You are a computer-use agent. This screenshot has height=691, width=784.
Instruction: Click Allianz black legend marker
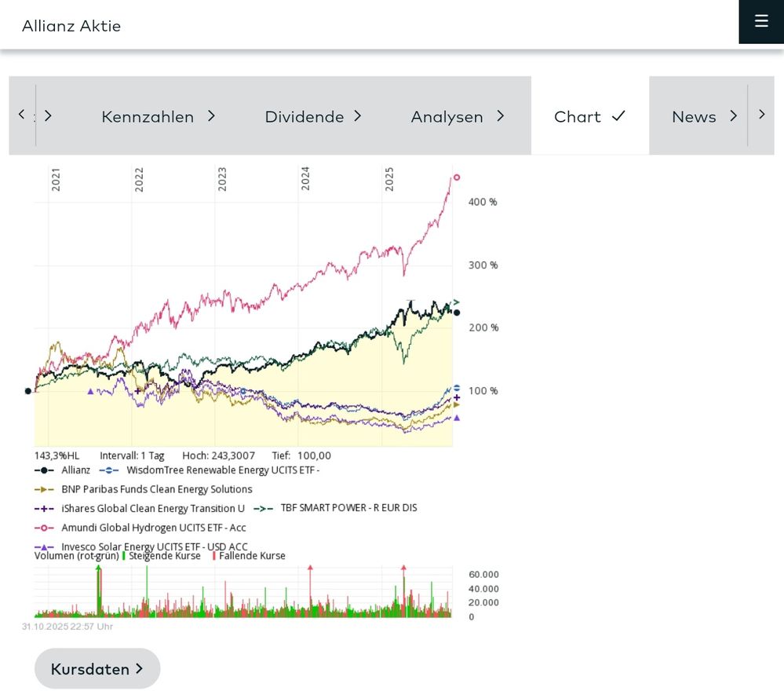(x=44, y=470)
